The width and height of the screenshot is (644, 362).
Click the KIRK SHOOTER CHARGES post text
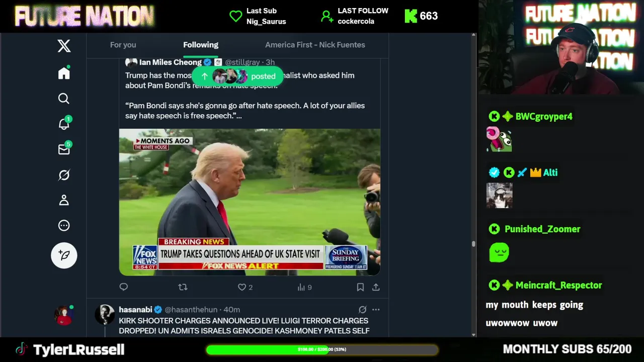click(x=244, y=326)
